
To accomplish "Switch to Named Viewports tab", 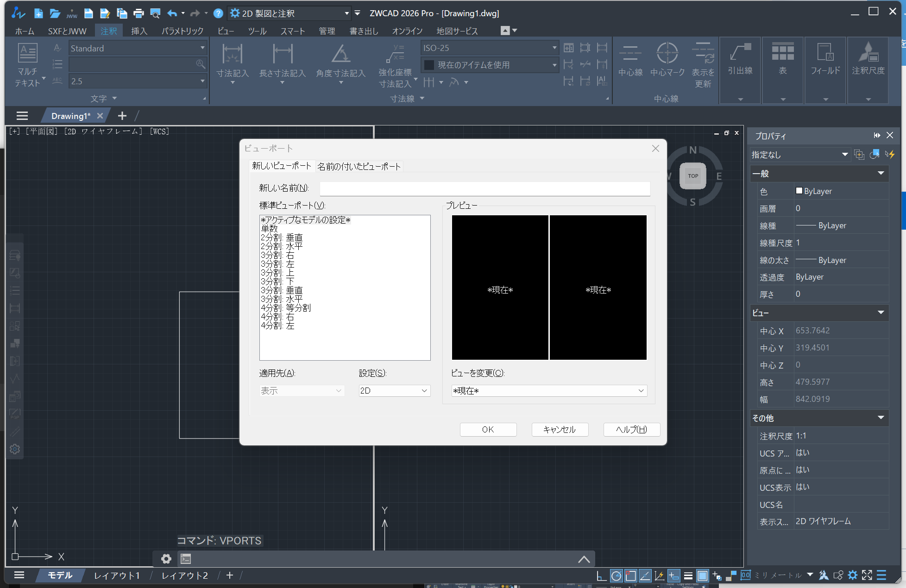I will 359,167.
